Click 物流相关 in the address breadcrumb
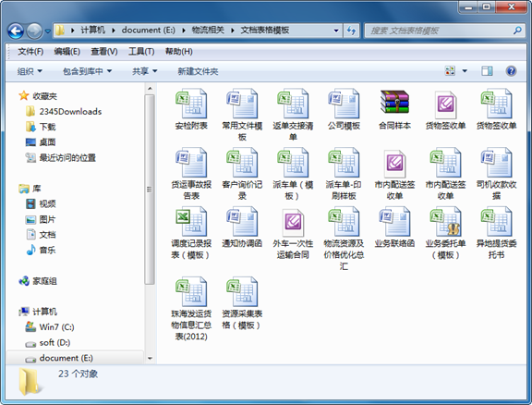 pos(208,31)
